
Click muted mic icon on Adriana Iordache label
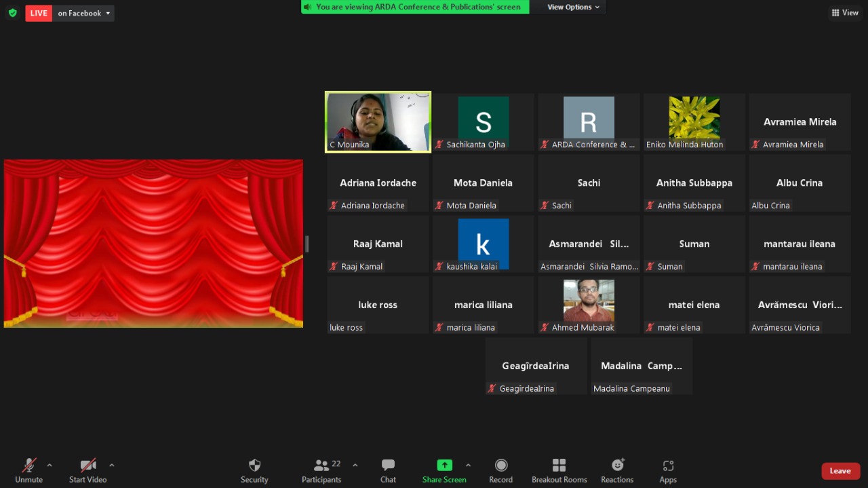coord(334,206)
